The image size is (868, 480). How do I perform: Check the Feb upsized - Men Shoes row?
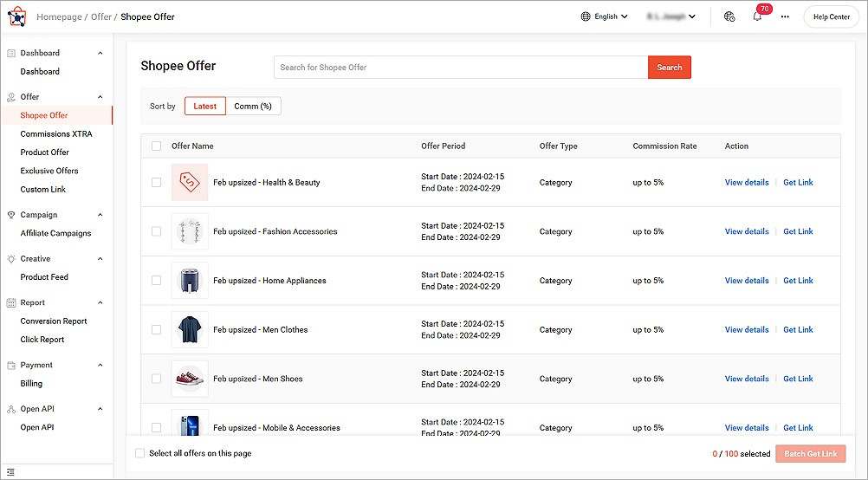[x=157, y=379]
